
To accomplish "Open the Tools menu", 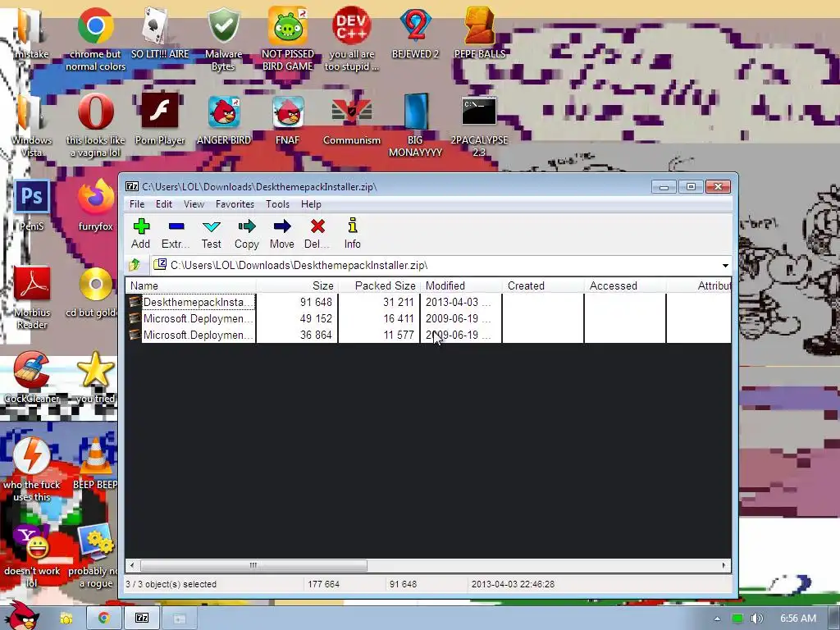I will click(277, 204).
